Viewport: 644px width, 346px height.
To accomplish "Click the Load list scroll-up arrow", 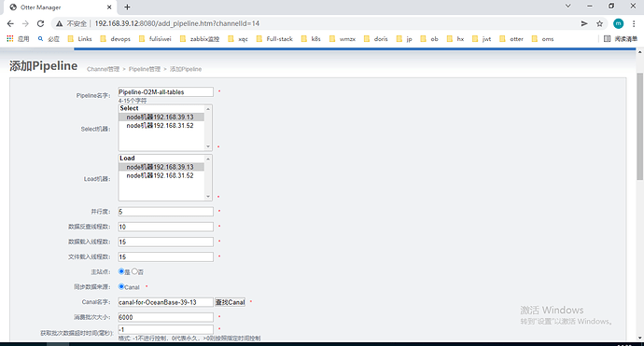I will 208,159.
